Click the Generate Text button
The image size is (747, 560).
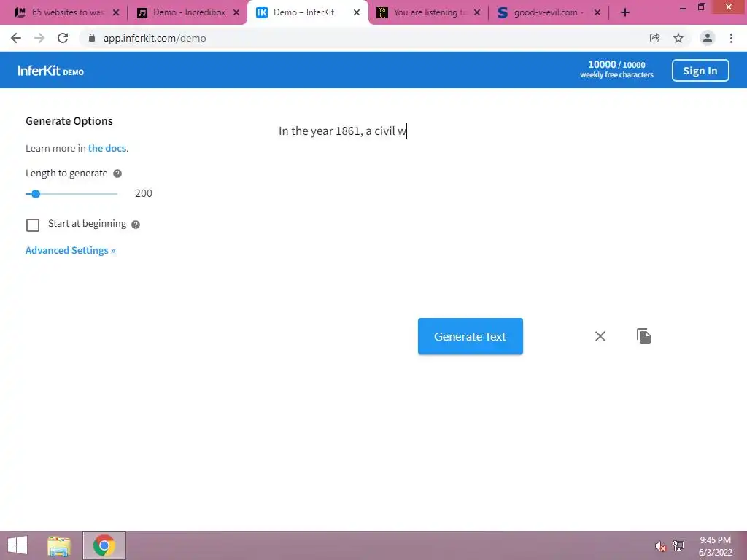click(x=471, y=336)
